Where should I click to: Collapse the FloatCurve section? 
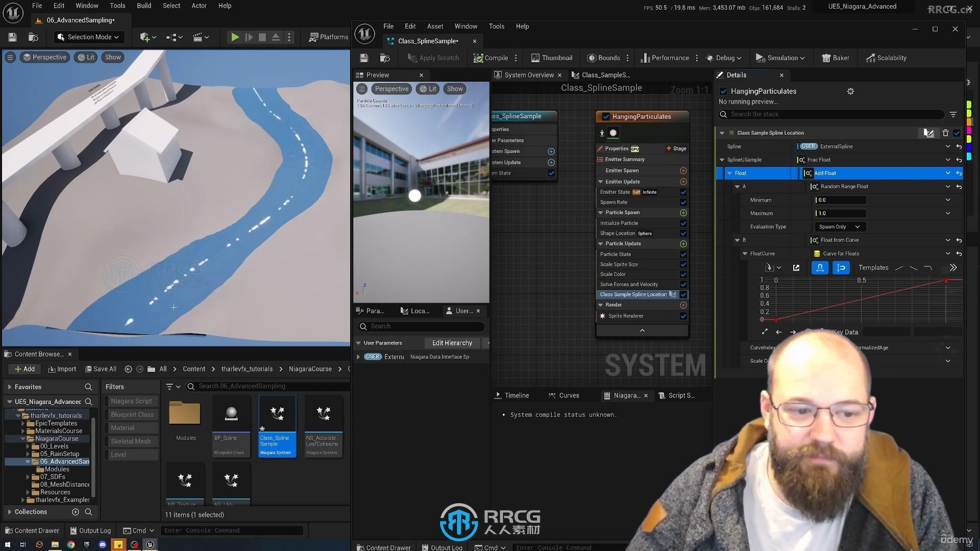pyautogui.click(x=745, y=254)
